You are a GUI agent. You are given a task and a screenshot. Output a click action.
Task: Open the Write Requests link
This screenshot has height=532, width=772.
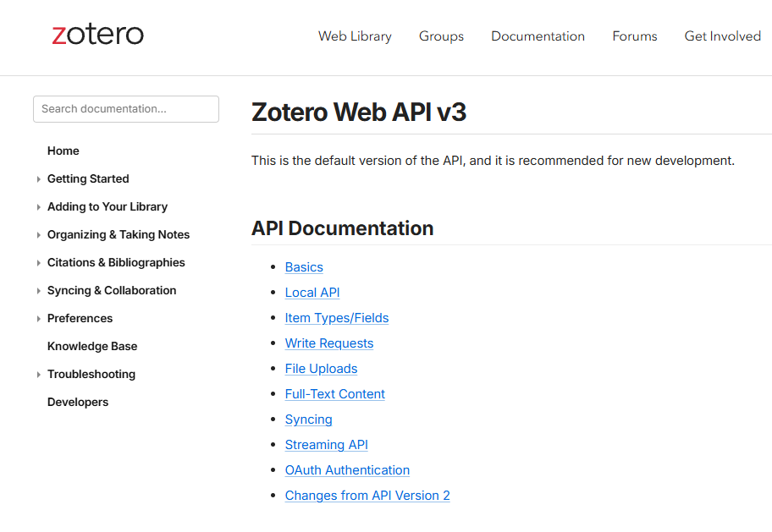coord(329,343)
